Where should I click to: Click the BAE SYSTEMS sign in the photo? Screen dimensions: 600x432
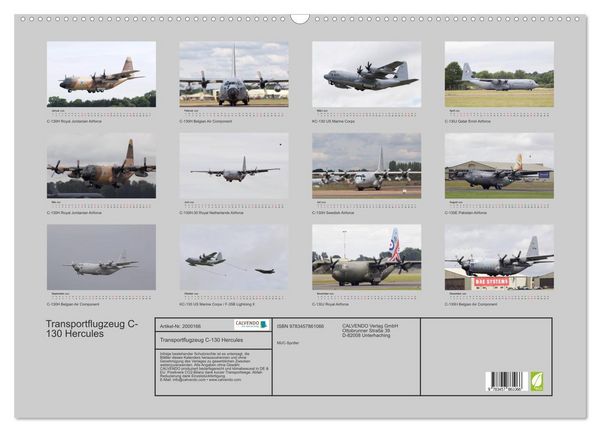(492, 282)
